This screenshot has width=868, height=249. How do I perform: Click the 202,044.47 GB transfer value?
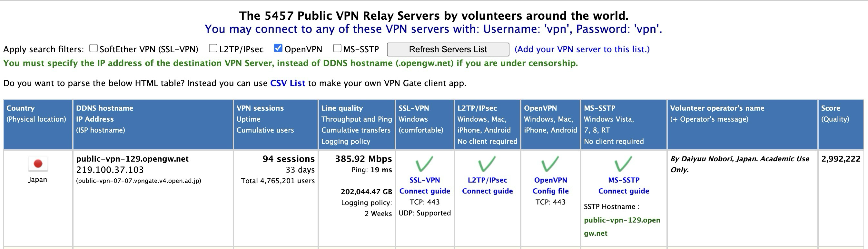[366, 192]
